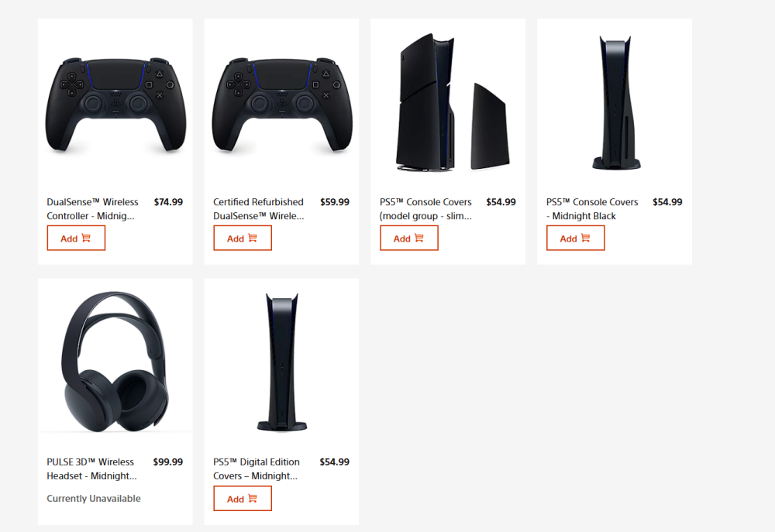Click cart icon for DualSense Wireless Controller

pyautogui.click(x=86, y=238)
